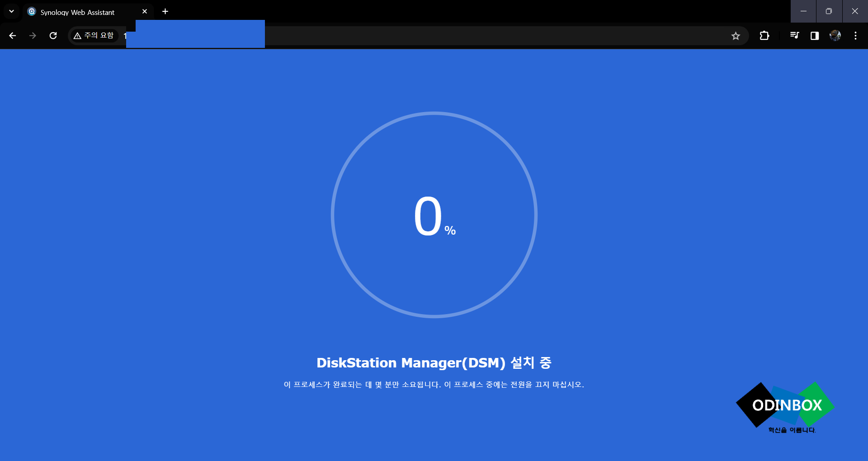Open a new browser tab
Viewport: 868px width, 461px height.
(165, 11)
